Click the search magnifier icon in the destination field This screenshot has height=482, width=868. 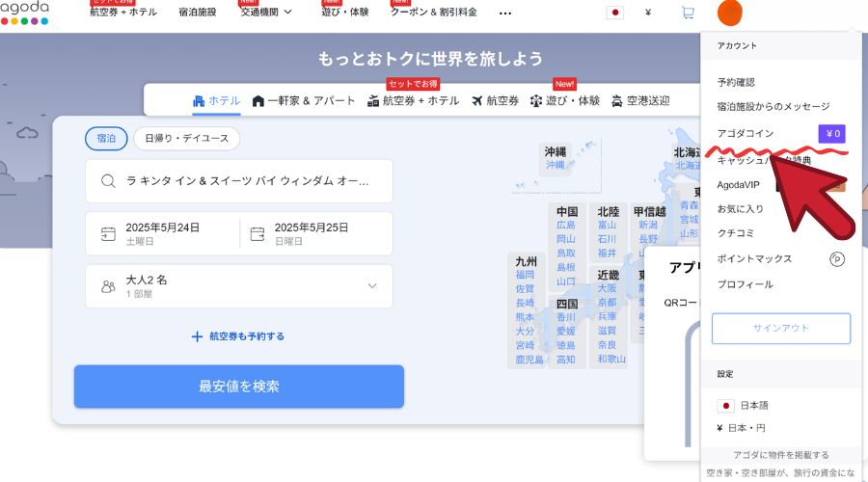(x=108, y=181)
